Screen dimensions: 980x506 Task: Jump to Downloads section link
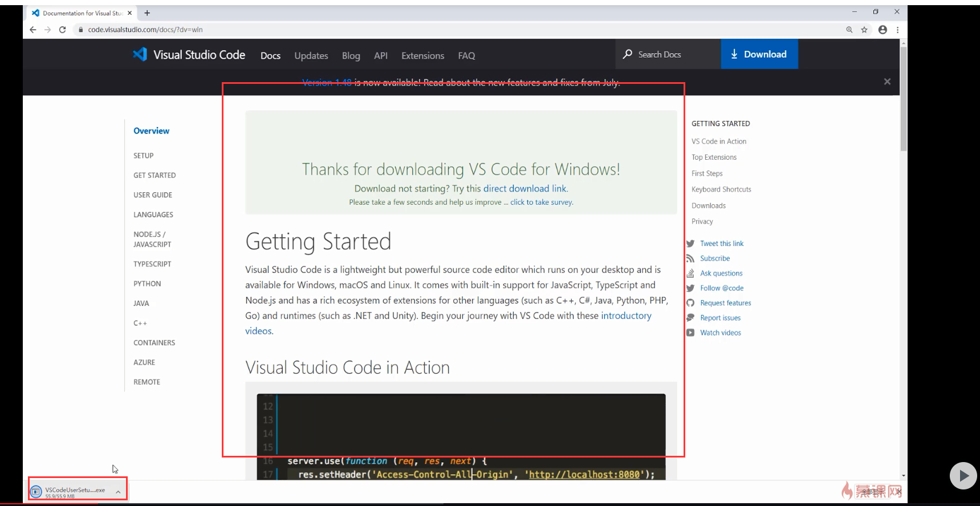[709, 205]
